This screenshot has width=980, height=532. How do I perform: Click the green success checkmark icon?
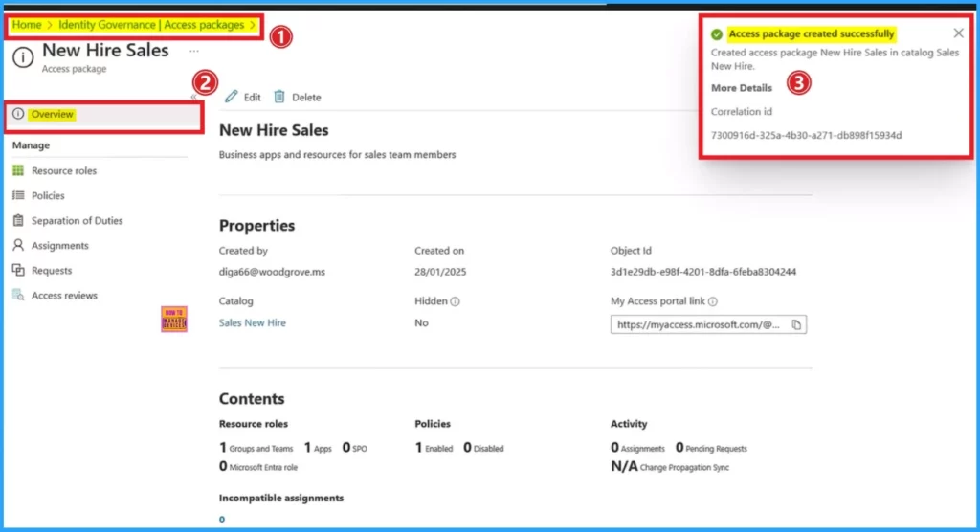click(x=717, y=34)
